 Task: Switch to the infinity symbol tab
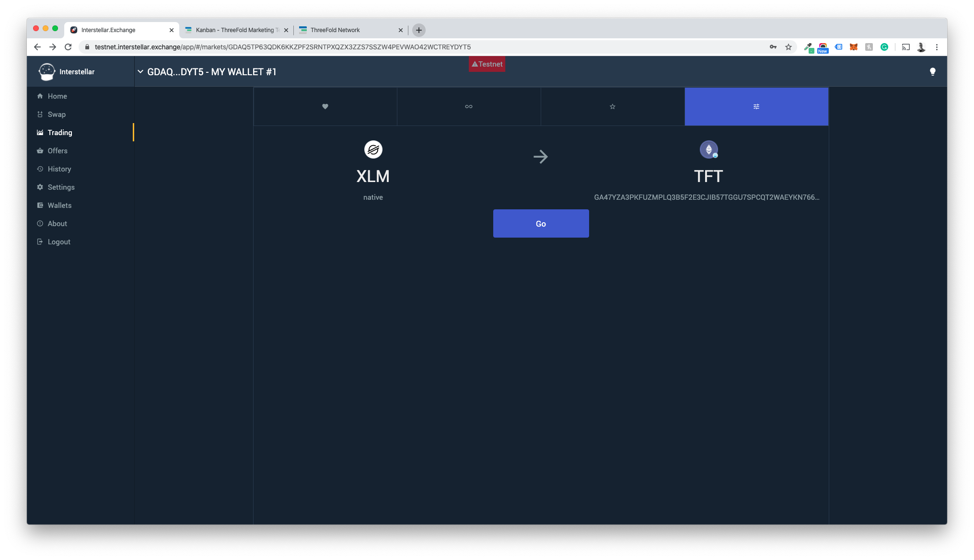coord(469,106)
